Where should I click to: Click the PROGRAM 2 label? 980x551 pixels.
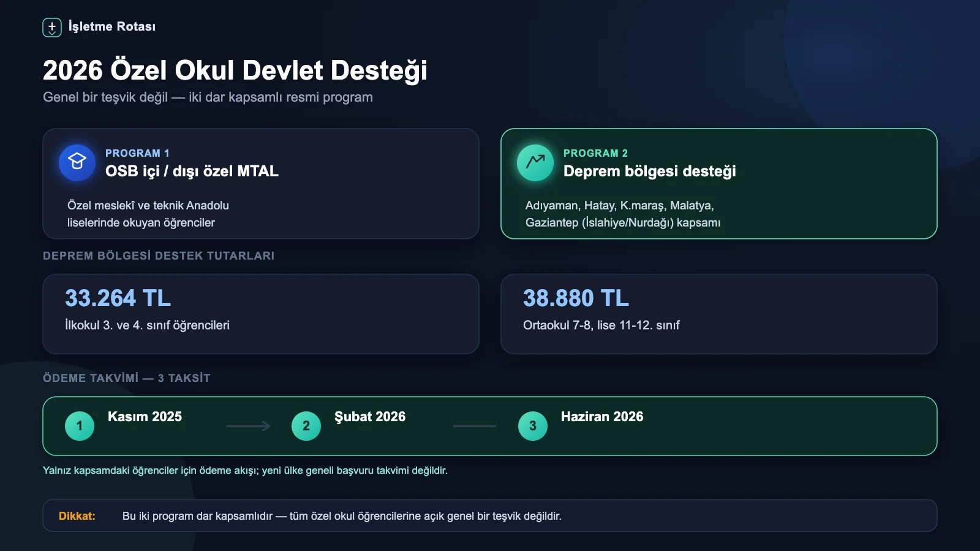pos(595,153)
